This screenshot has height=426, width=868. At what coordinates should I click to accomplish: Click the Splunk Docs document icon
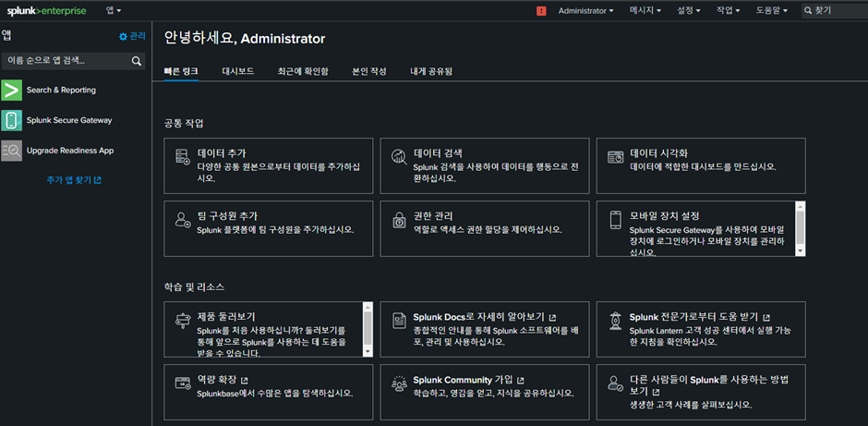tap(399, 320)
